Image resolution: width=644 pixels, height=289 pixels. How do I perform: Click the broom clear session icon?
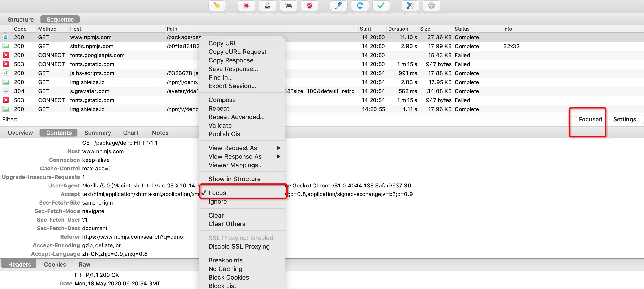(x=217, y=5)
